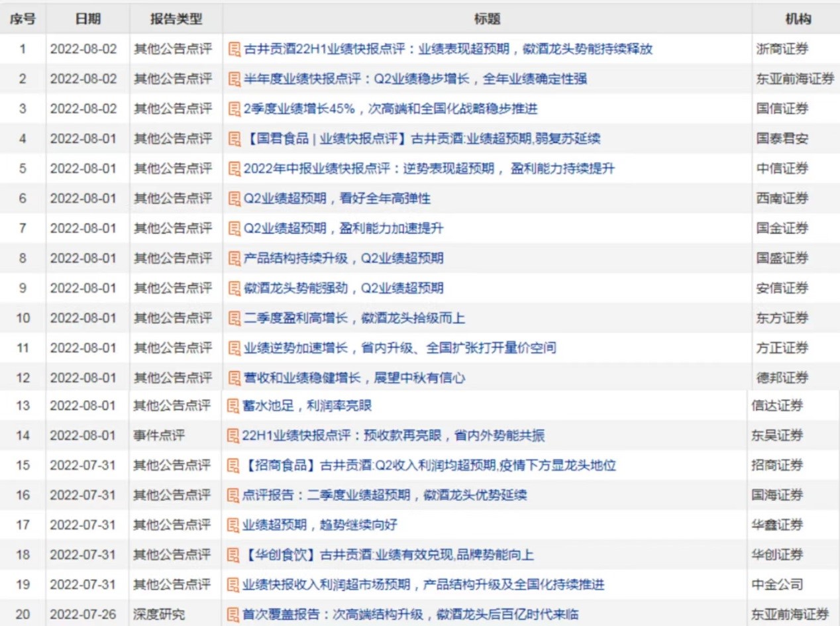Click the document icon beside 古井贡酒22H1业绩快报点评 report
The image size is (840, 626).
235,49
